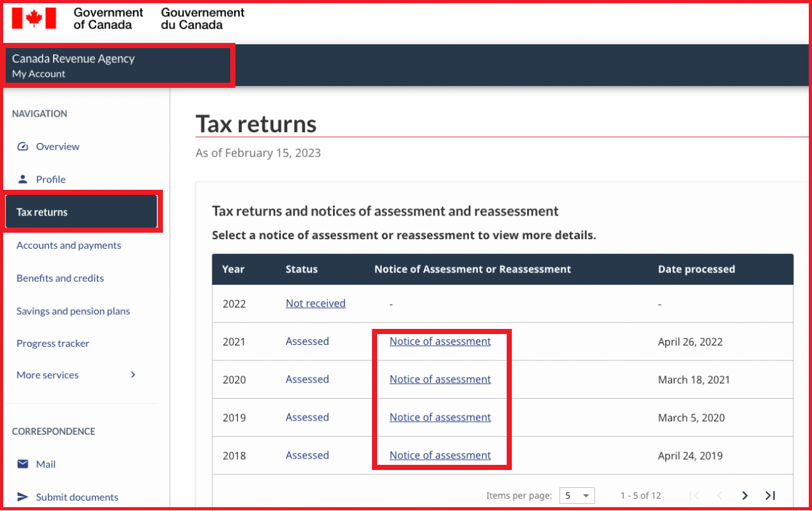The image size is (812, 511).
Task: Open the Progress tracker page
Action: [53, 344]
